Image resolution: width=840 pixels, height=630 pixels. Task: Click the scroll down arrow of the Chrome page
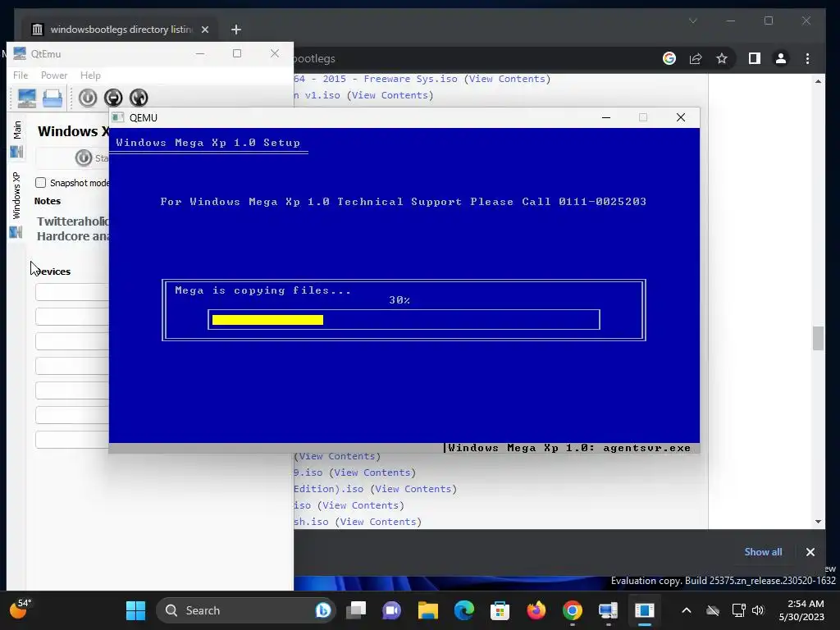[818, 522]
